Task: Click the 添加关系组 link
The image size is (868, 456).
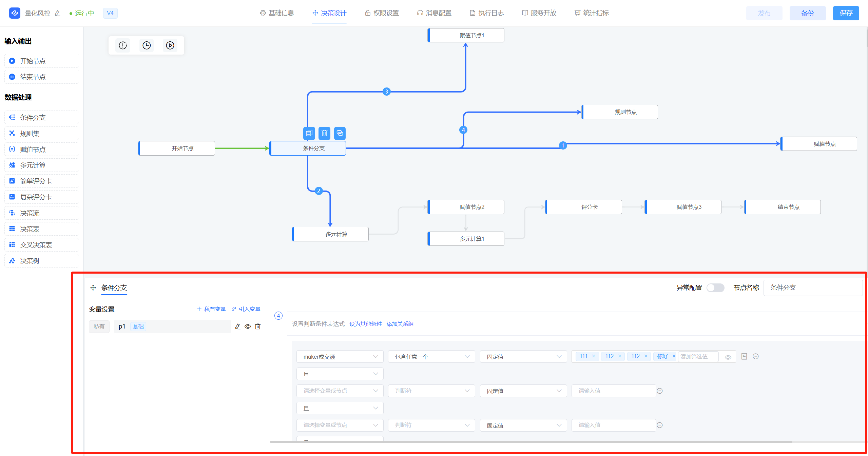Action: tap(400, 324)
